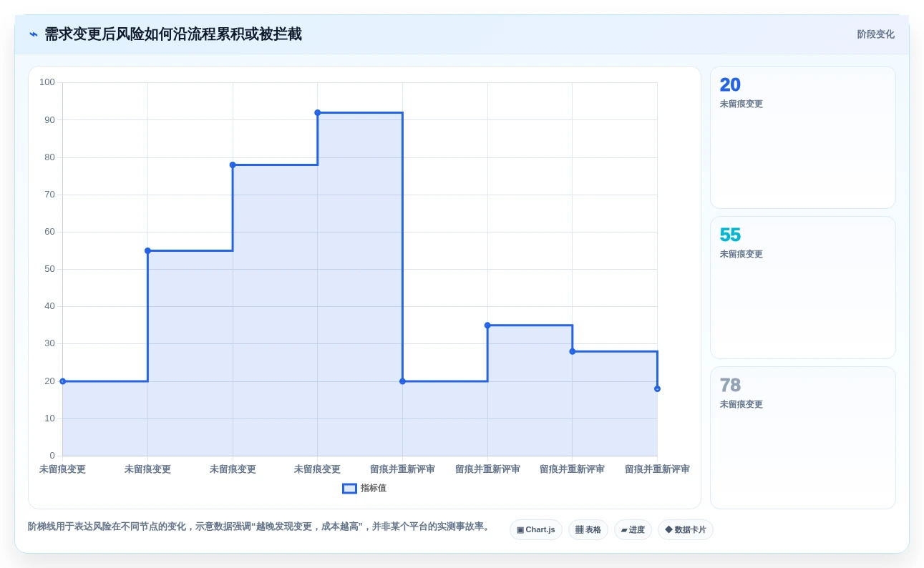The width and height of the screenshot is (924, 568).
Task: Click the chart title 需求变更后风险如何沿流程累积或被拦截
Action: [x=173, y=34]
